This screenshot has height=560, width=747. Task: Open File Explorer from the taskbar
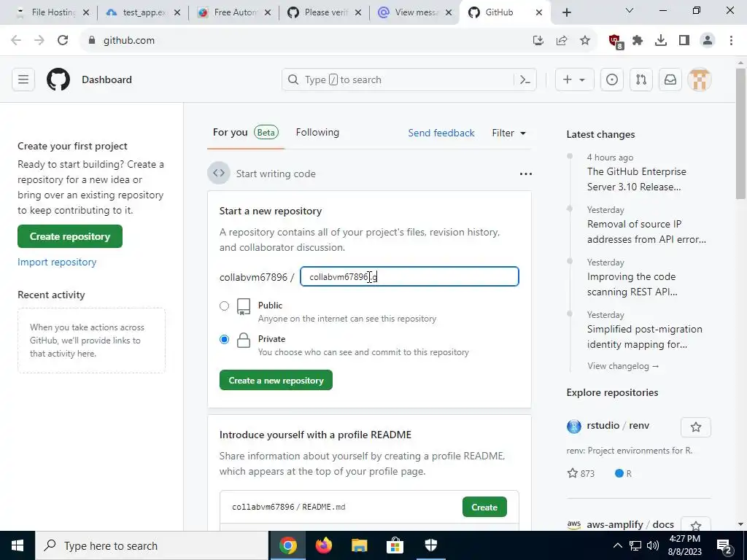(x=360, y=545)
